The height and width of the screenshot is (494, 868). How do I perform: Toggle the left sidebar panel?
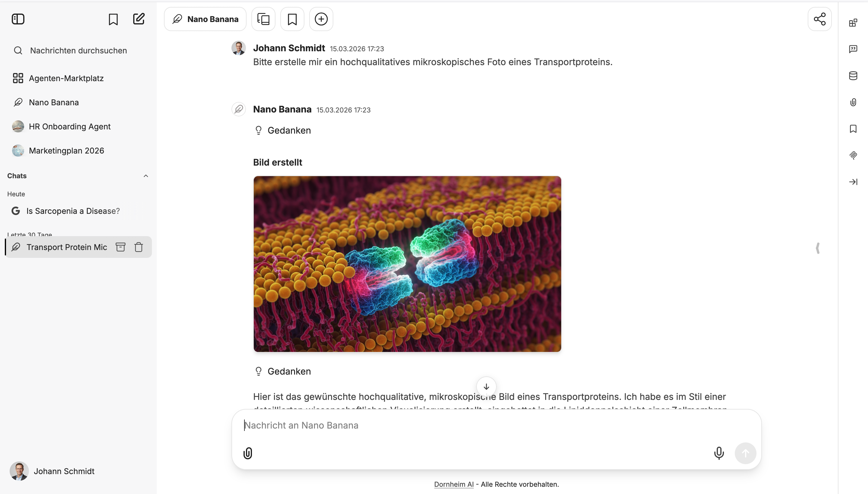click(18, 19)
